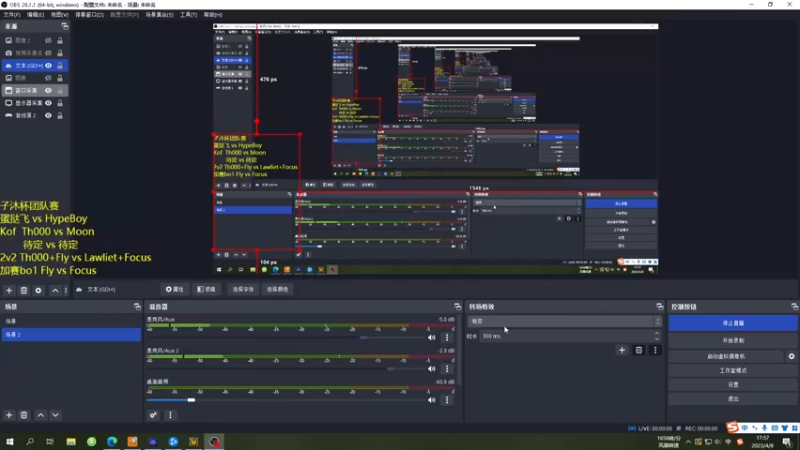Viewport: 800px width, 450px height.
Task: Select the highlighted 场景 2 scene
Action: (x=71, y=335)
